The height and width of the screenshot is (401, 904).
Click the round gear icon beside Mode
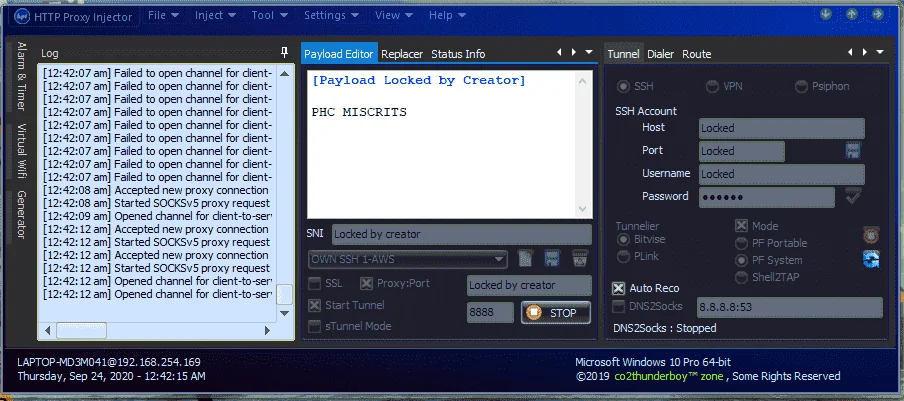(x=871, y=235)
